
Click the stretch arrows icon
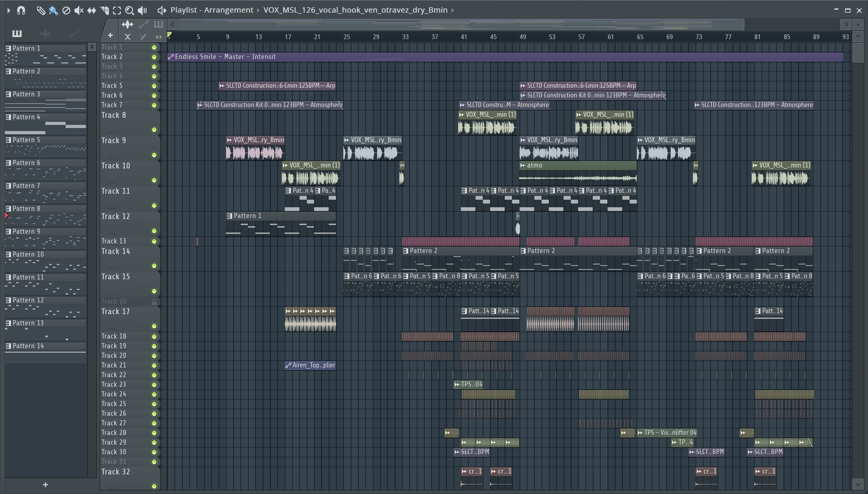tap(159, 37)
